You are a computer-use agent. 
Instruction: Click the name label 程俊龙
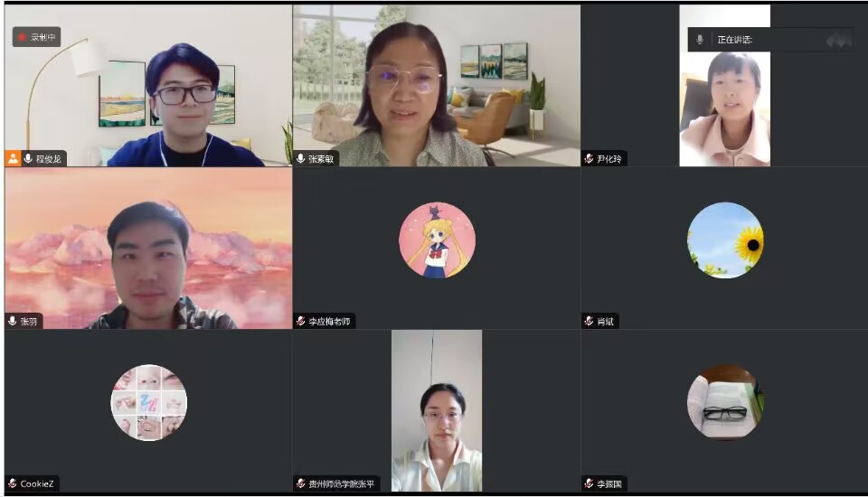coord(48,159)
